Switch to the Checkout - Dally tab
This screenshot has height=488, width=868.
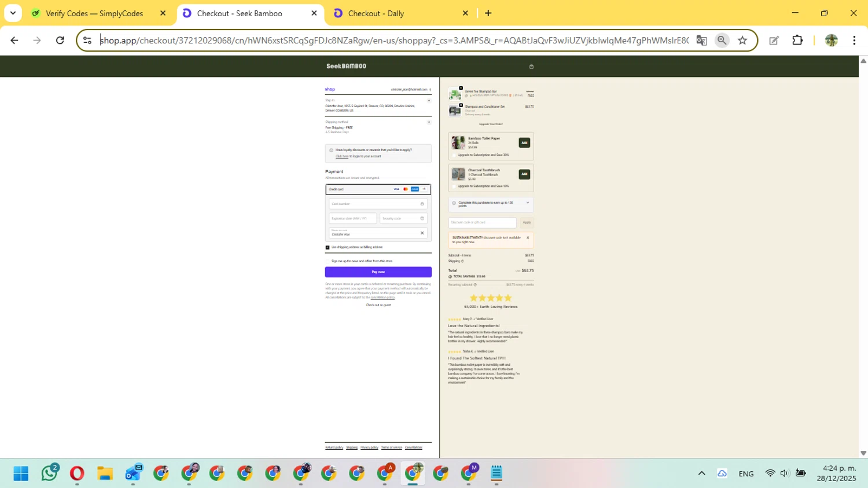pyautogui.click(x=376, y=13)
